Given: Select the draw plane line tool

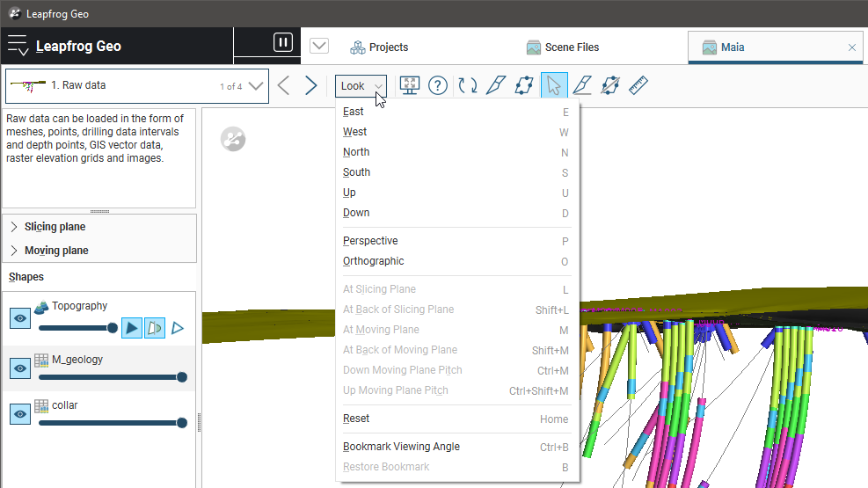Looking at the screenshot, I should (582, 85).
